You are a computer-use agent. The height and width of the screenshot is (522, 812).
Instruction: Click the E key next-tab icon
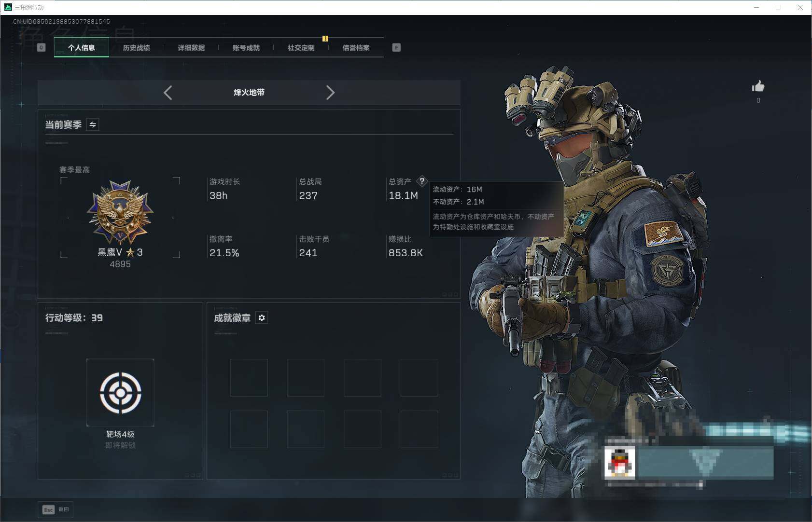coord(396,47)
